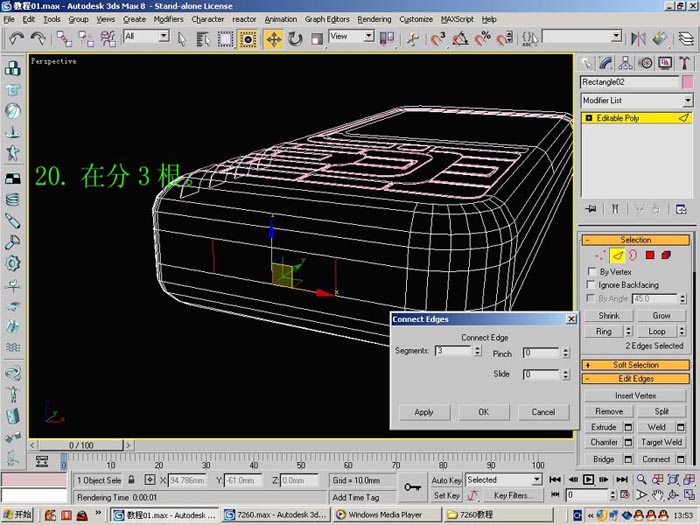Open the Rendering menu
Viewport: 700px width, 525px height.
[x=374, y=19]
